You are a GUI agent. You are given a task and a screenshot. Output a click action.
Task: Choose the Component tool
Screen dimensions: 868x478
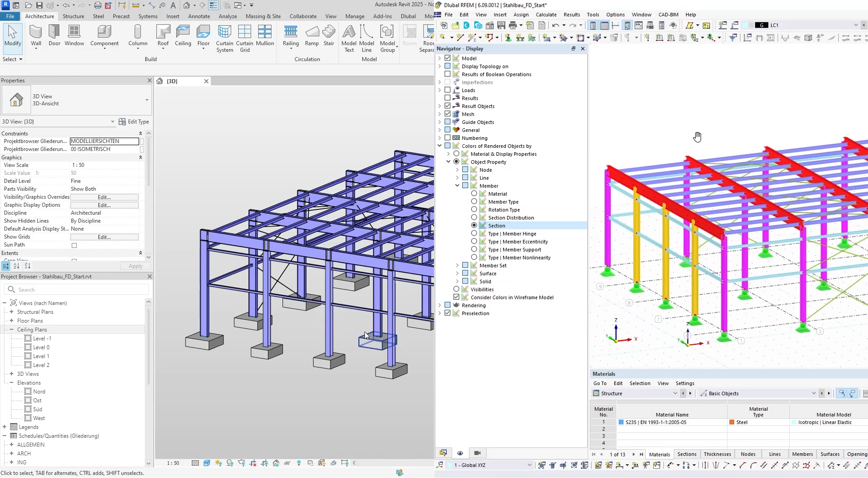105,35
